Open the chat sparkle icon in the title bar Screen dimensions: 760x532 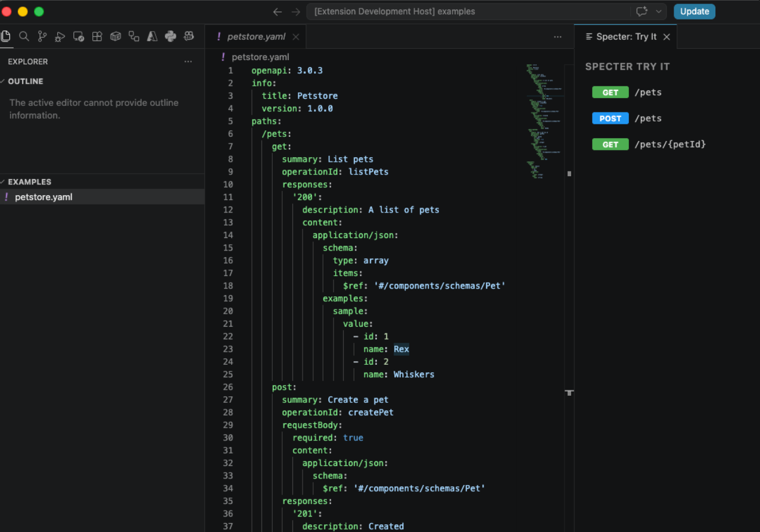[x=641, y=11]
